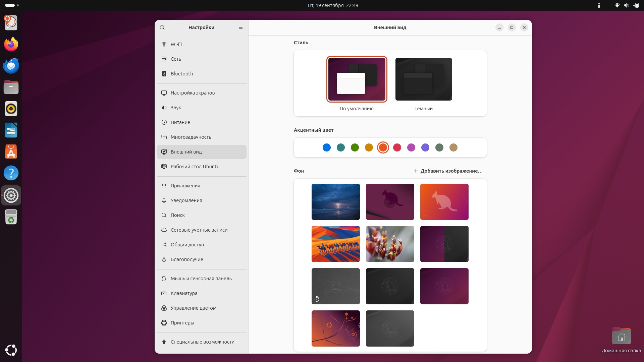Screen dimensions: 644x362
Task: Select the camel caravan desert wallpaper
Action: (x=336, y=244)
